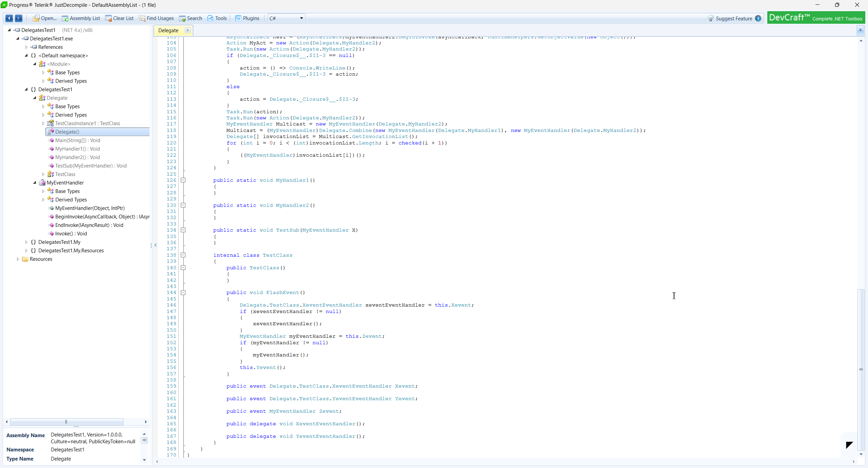Screen dimensions: 868x468
Task: Select Main(String[]) : Void in the tree
Action: point(78,140)
